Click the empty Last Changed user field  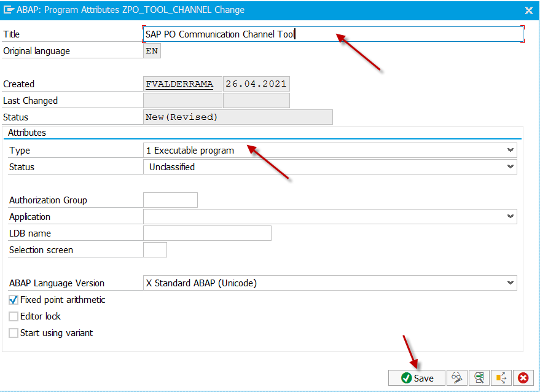(182, 101)
